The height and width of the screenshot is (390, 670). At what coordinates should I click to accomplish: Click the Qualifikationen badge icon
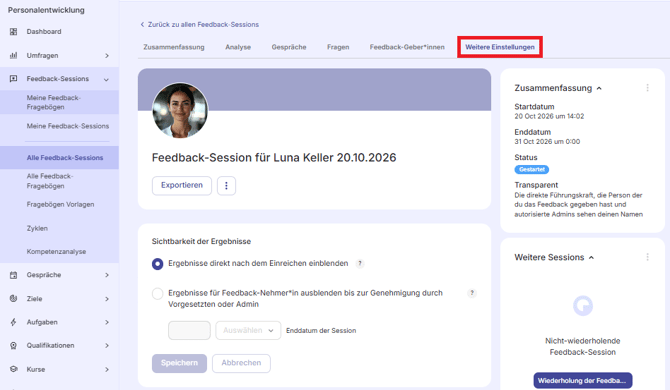(x=14, y=346)
